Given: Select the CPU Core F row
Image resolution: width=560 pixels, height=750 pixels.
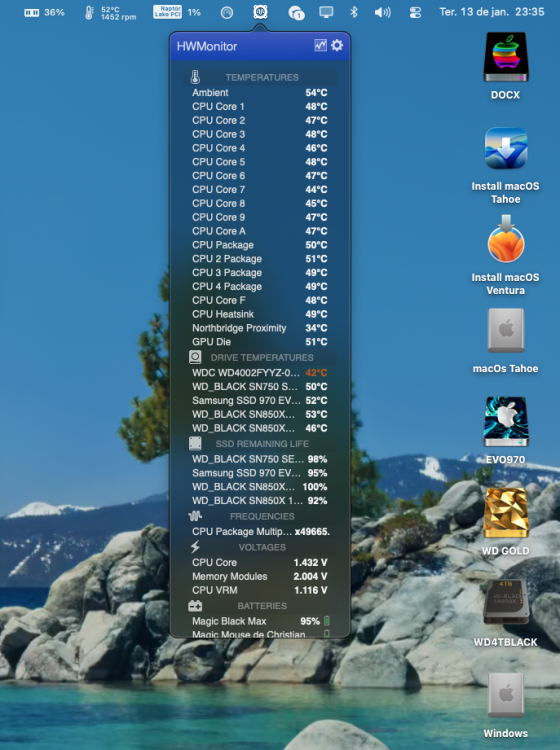Looking at the screenshot, I should coord(260,300).
